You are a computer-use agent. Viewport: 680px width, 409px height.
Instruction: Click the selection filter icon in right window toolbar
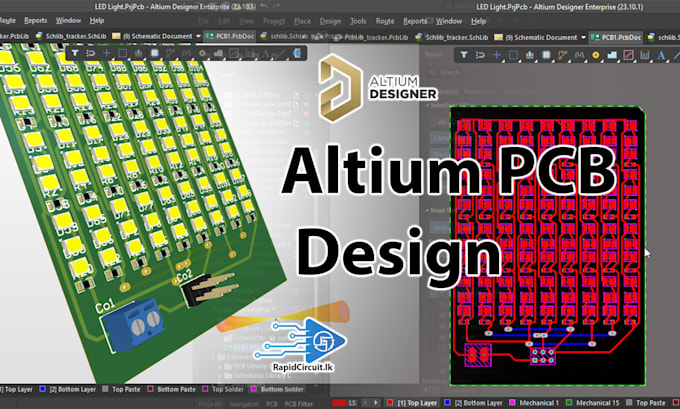pos(464,55)
